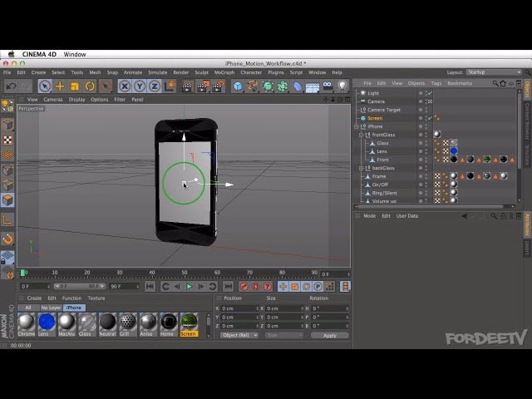The width and height of the screenshot is (532, 399).
Task: Go to start of animation
Action: click(x=150, y=287)
